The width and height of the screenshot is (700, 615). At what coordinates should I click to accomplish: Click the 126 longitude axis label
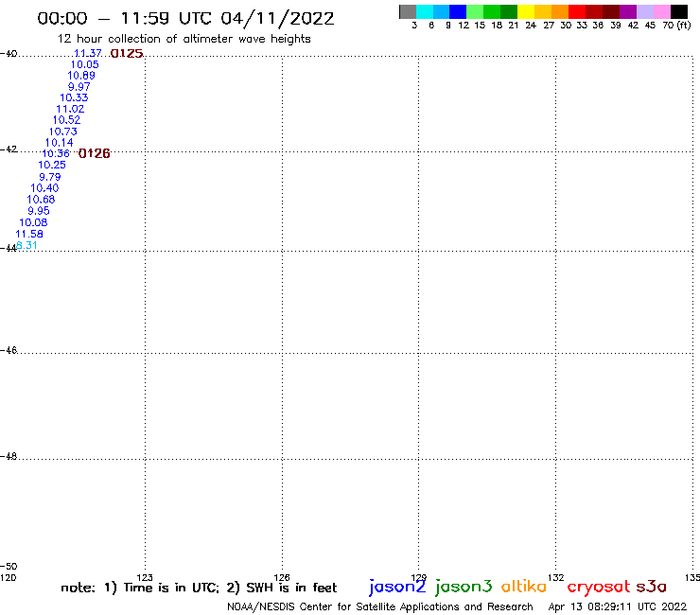[x=282, y=577]
